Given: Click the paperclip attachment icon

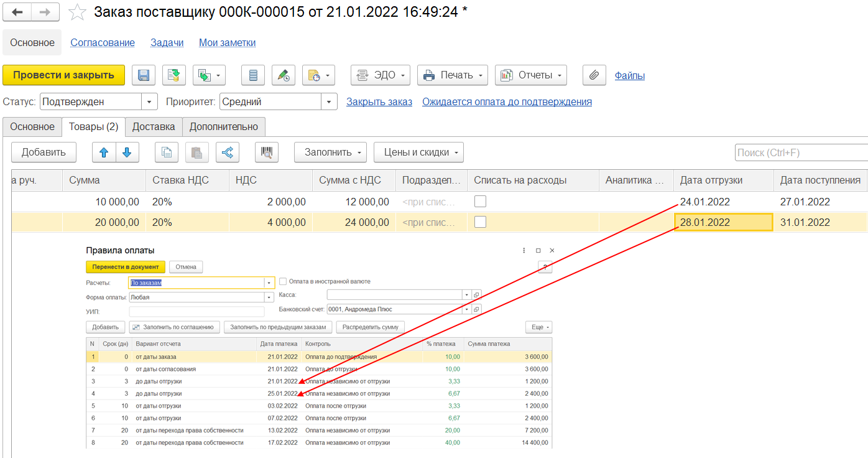Looking at the screenshot, I should [x=594, y=75].
